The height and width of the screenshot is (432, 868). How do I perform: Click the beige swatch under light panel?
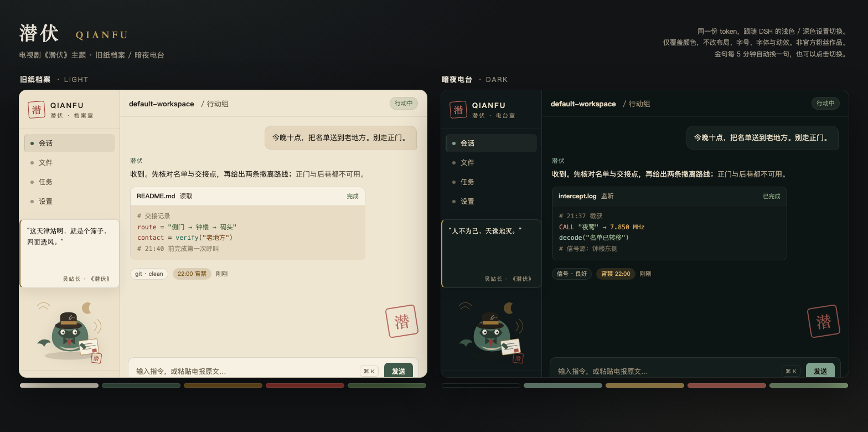(x=59, y=385)
